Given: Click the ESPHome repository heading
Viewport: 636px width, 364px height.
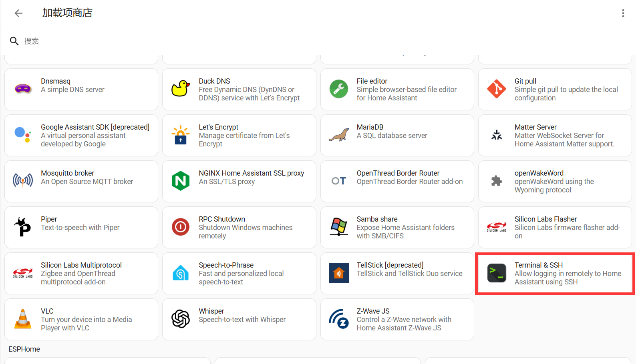Looking at the screenshot, I should click(24, 349).
